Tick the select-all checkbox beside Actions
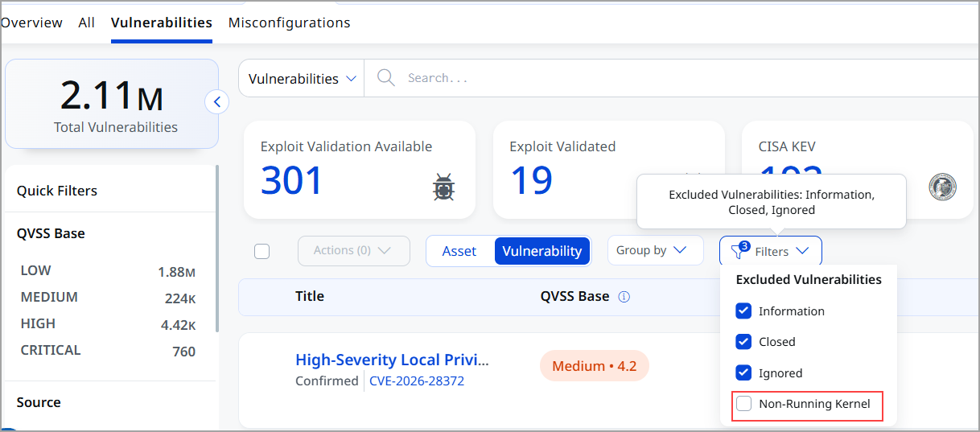The image size is (980, 432). 261,251
